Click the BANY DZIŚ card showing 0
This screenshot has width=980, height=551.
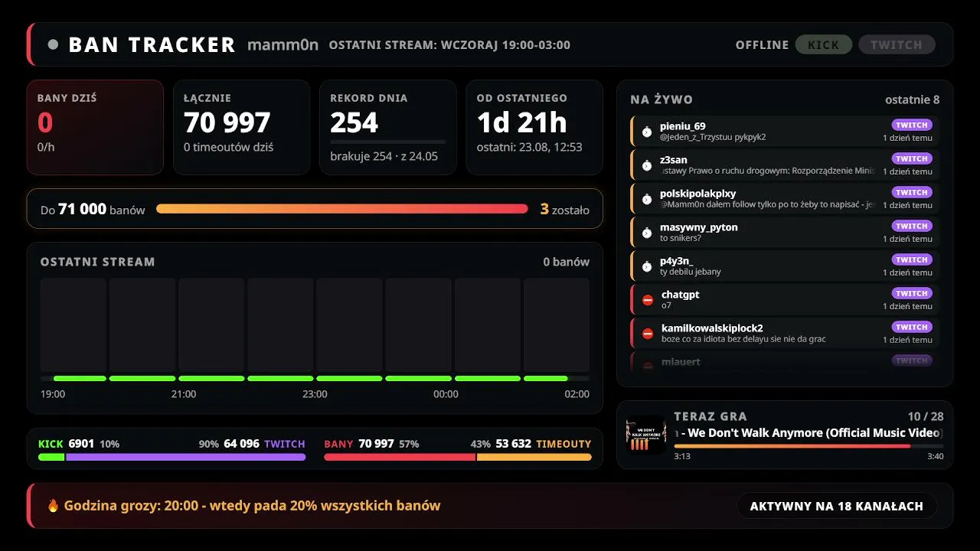click(95, 127)
